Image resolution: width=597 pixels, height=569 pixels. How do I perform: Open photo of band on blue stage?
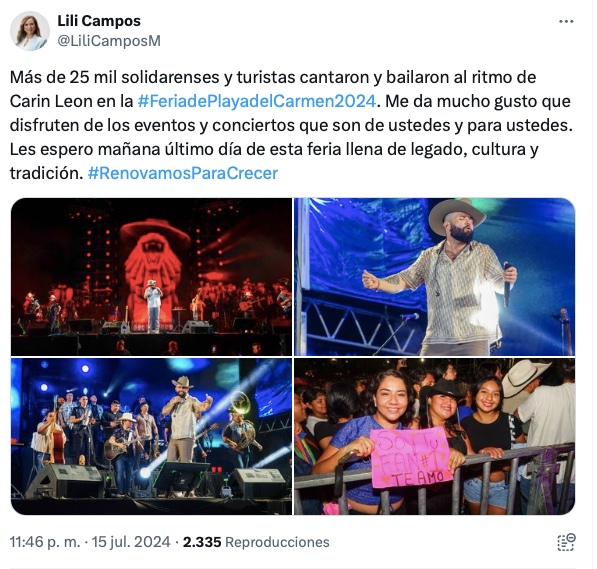[151, 436]
